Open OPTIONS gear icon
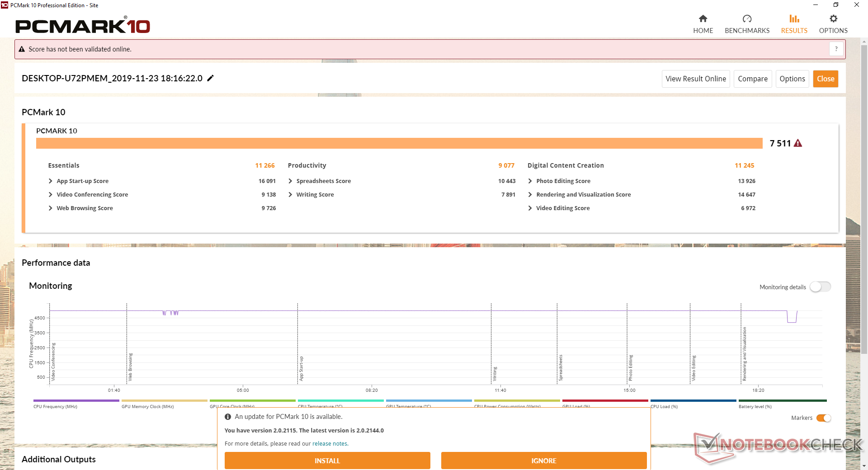 [x=833, y=19]
